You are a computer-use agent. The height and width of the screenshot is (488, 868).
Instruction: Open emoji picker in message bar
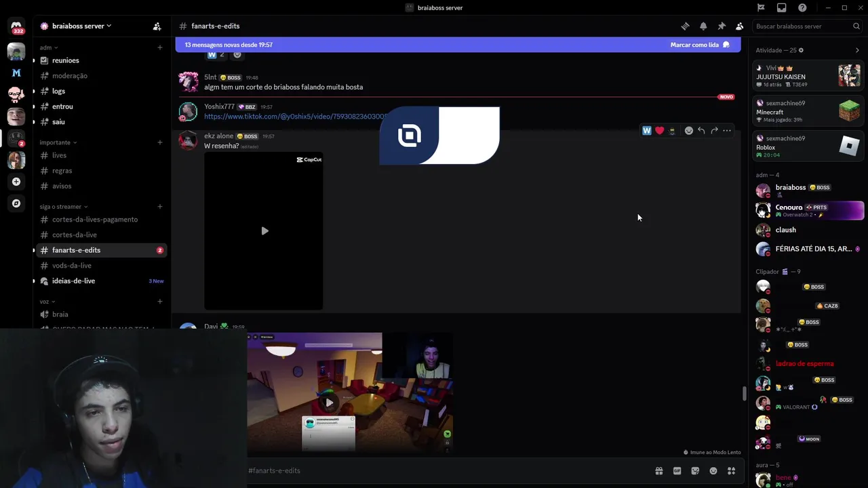pyautogui.click(x=713, y=471)
